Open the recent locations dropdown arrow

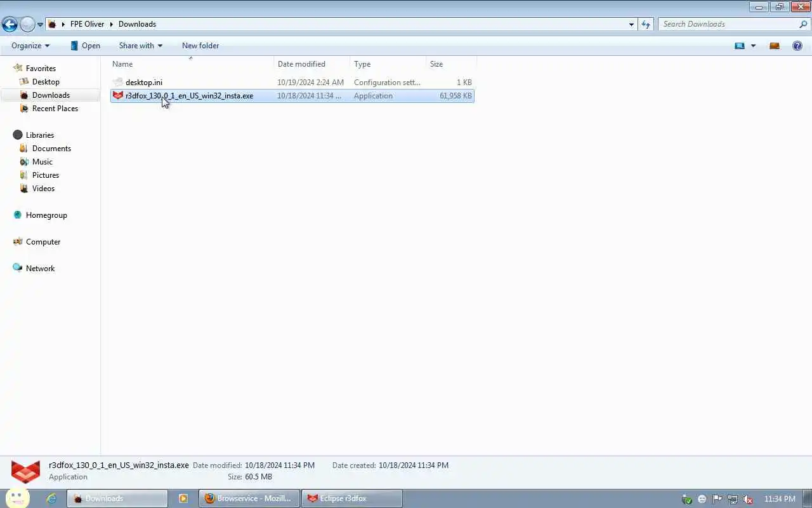click(40, 25)
